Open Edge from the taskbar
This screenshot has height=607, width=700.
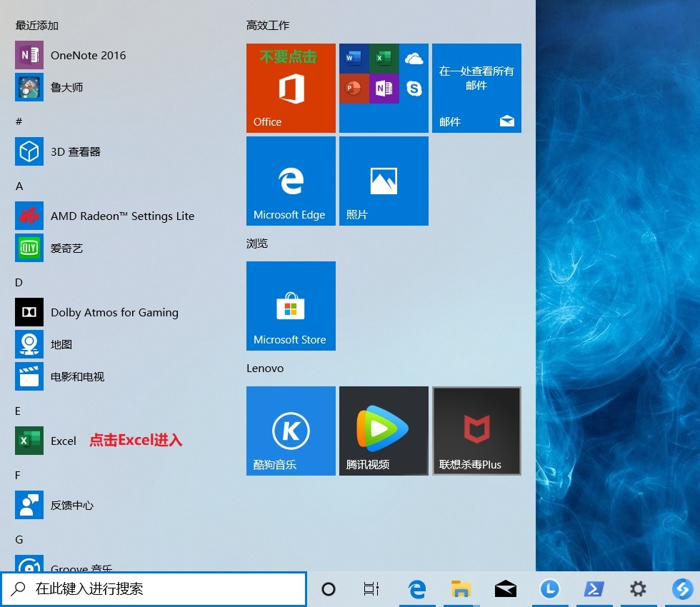[x=417, y=589]
